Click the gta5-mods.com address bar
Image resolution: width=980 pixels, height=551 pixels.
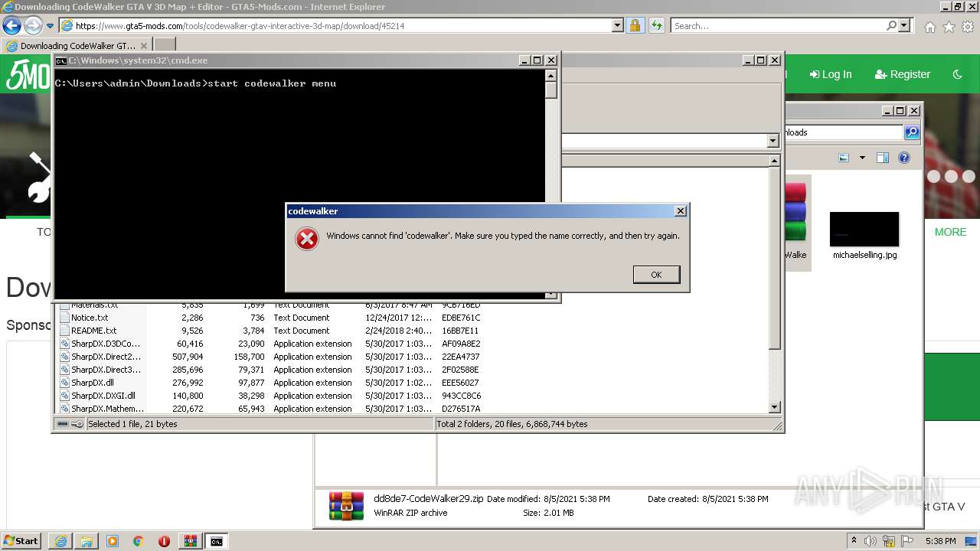341,25
